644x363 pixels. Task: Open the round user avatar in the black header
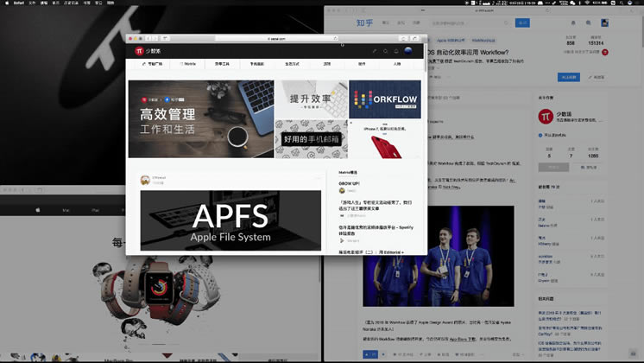click(x=408, y=51)
